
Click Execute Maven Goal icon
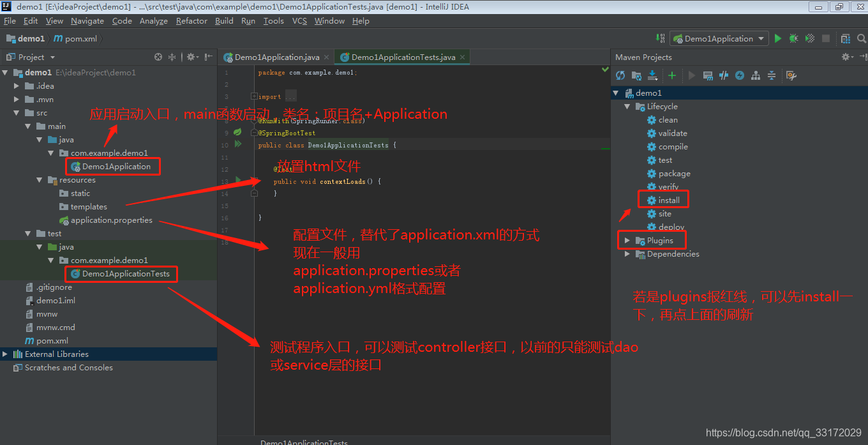pos(708,75)
